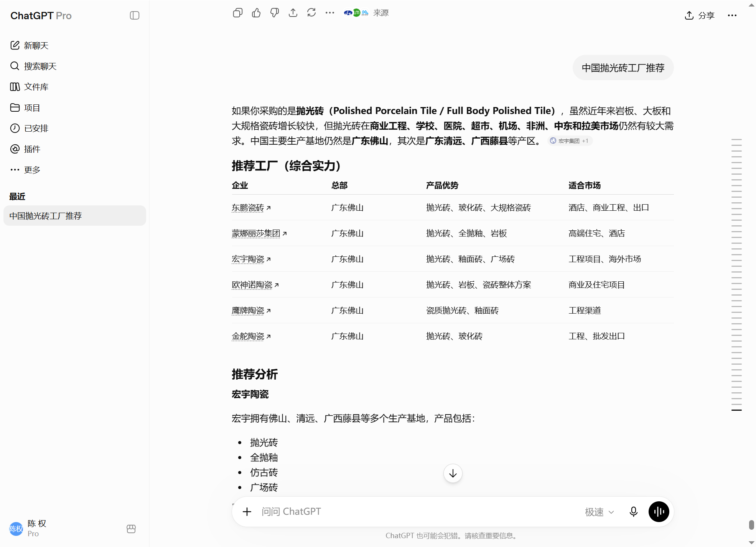
Task: Open 插件 plugins
Action: (75, 149)
